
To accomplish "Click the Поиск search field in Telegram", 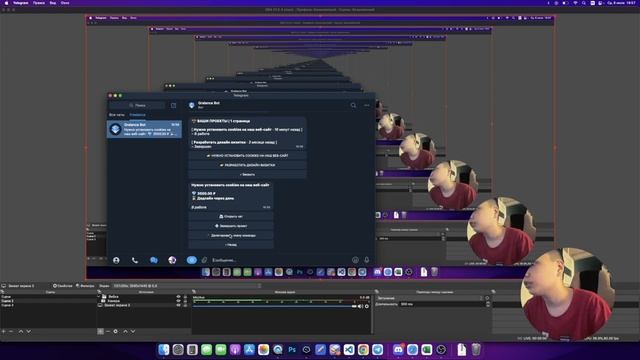I will 138,105.
